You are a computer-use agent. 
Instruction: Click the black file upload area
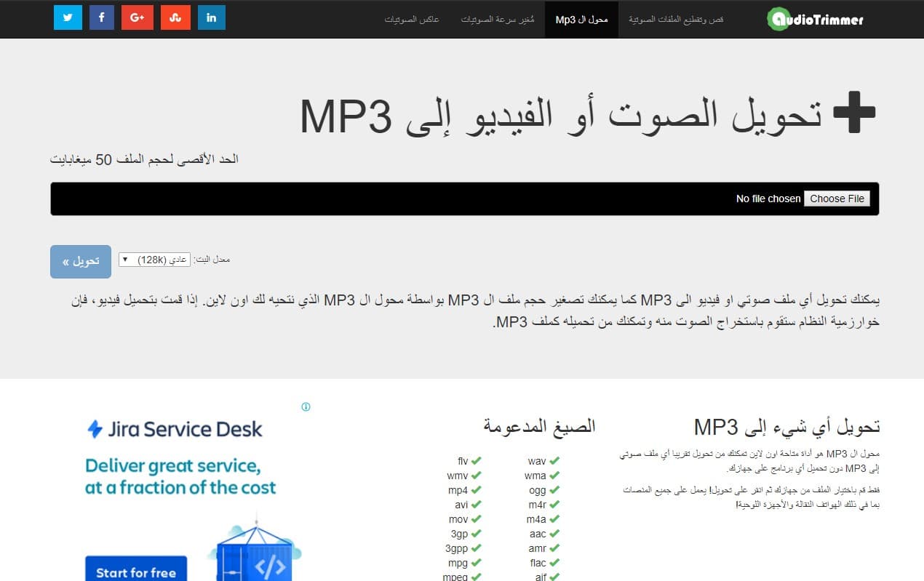[437, 199]
